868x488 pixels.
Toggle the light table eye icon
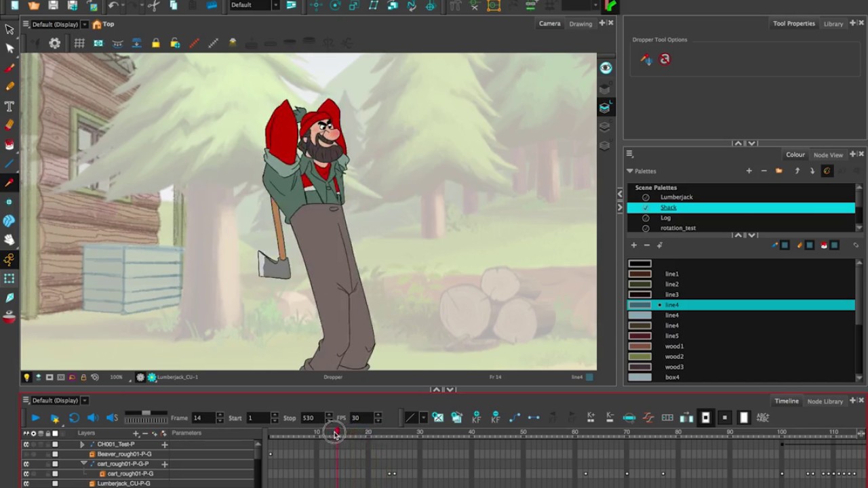point(606,68)
